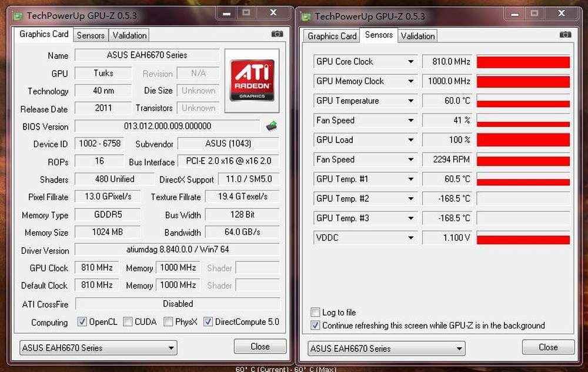Image resolution: width=588 pixels, height=372 pixels.
Task: Click the ATI Radeon logo image
Action: (252, 80)
